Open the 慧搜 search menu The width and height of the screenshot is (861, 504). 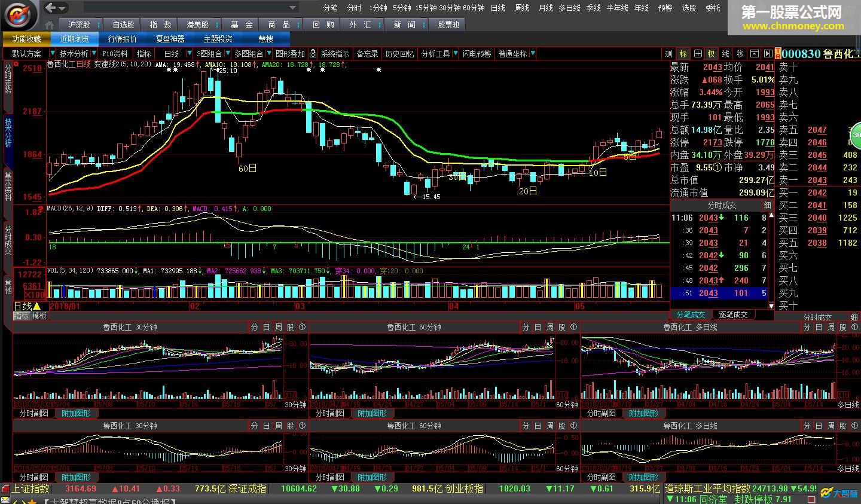(x=266, y=39)
